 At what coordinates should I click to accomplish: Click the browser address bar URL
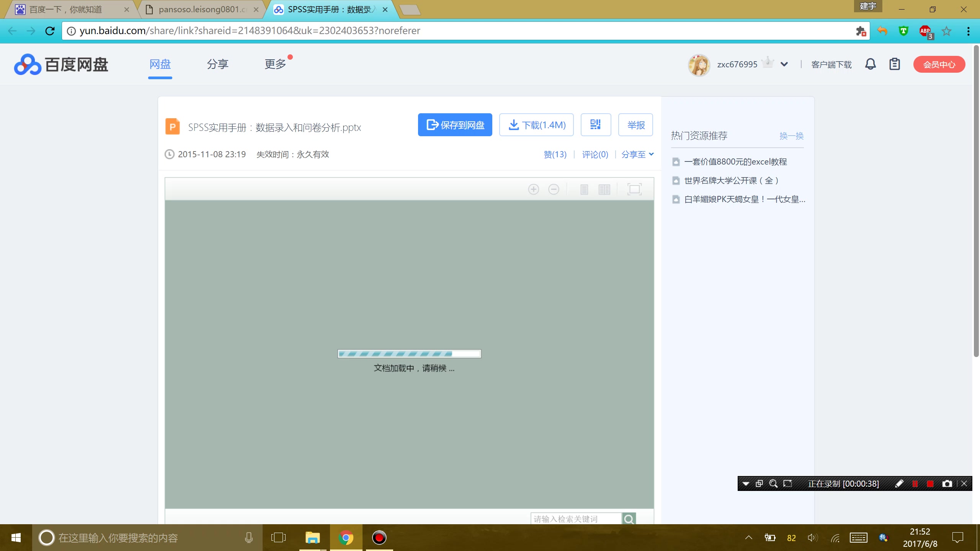(x=250, y=31)
